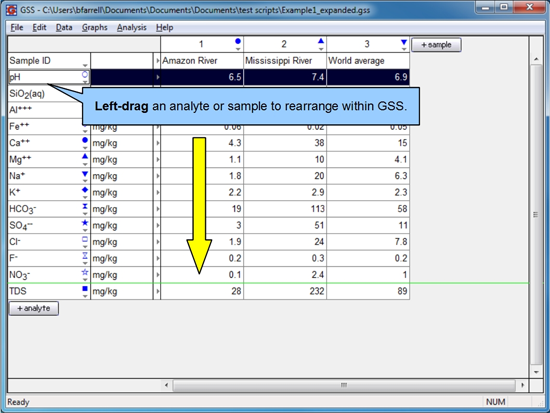Click the blue circle marker for sample 1
Viewport: 550px width, 413px height.
point(238,41)
